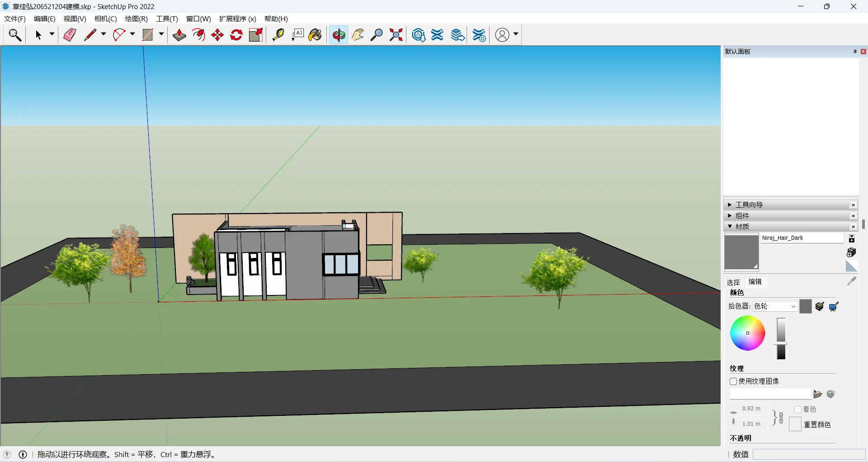Select the Eraser tool

[x=70, y=35]
